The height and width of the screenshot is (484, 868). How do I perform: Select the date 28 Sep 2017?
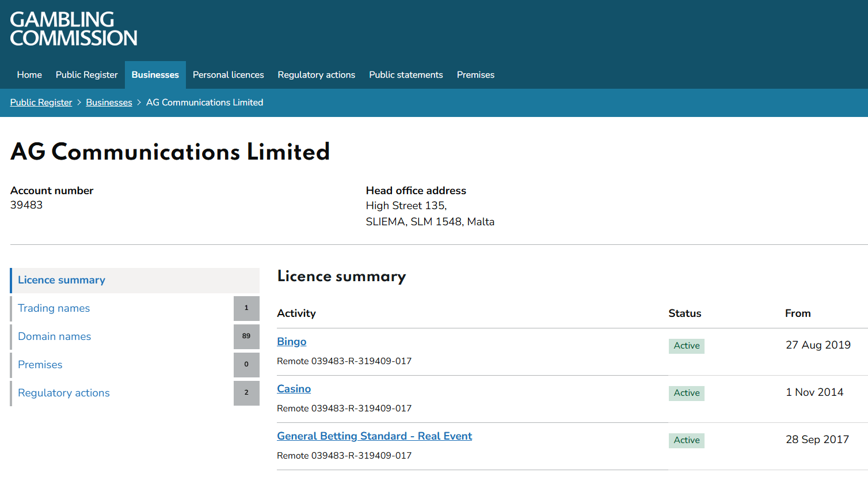tap(817, 440)
